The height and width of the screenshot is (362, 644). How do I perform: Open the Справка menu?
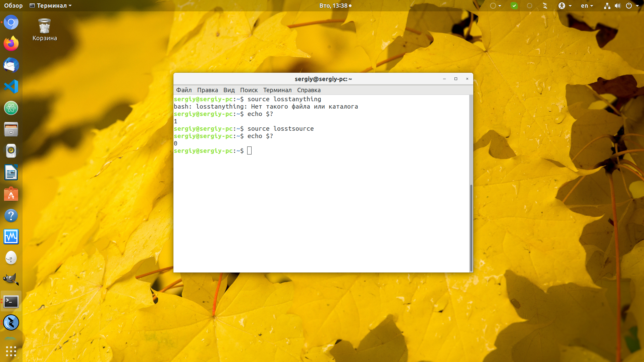[309, 90]
